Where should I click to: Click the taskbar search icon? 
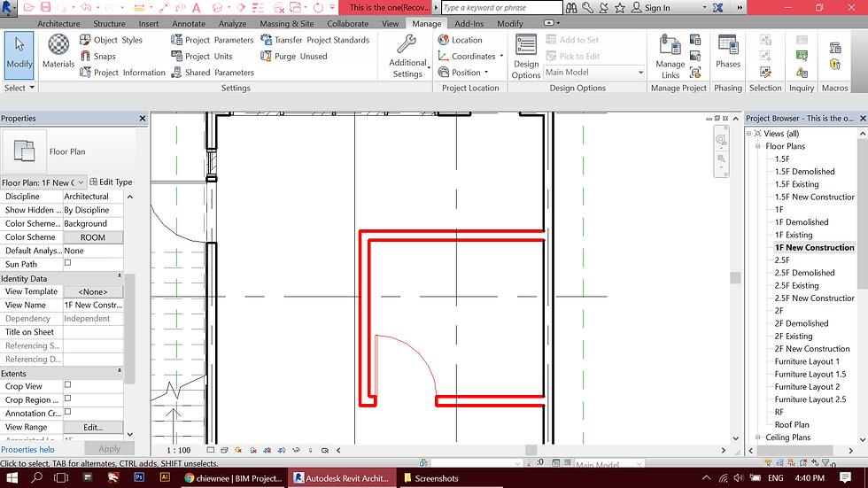pyautogui.click(x=36, y=477)
